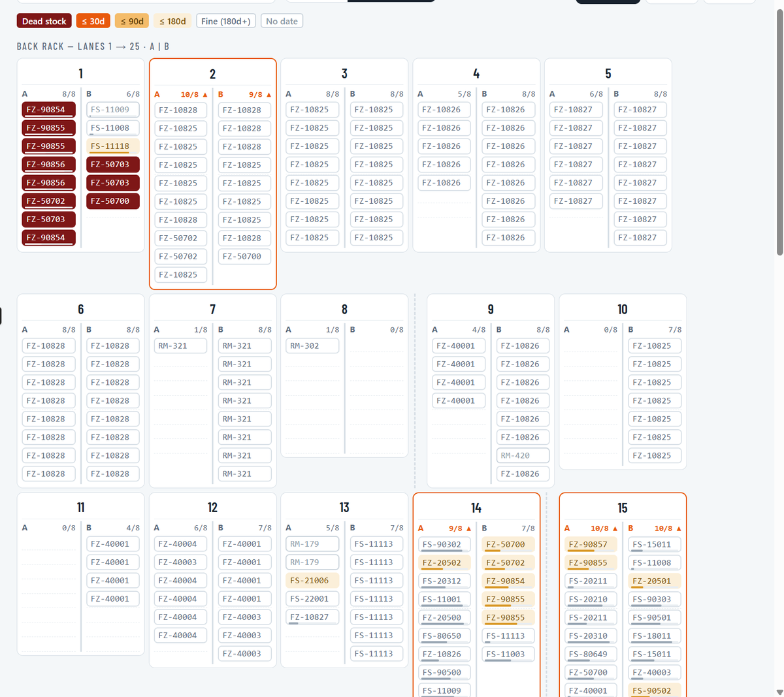Click pallet FS-11113 in lane 14 side B
784x697 pixels.
[509, 636]
